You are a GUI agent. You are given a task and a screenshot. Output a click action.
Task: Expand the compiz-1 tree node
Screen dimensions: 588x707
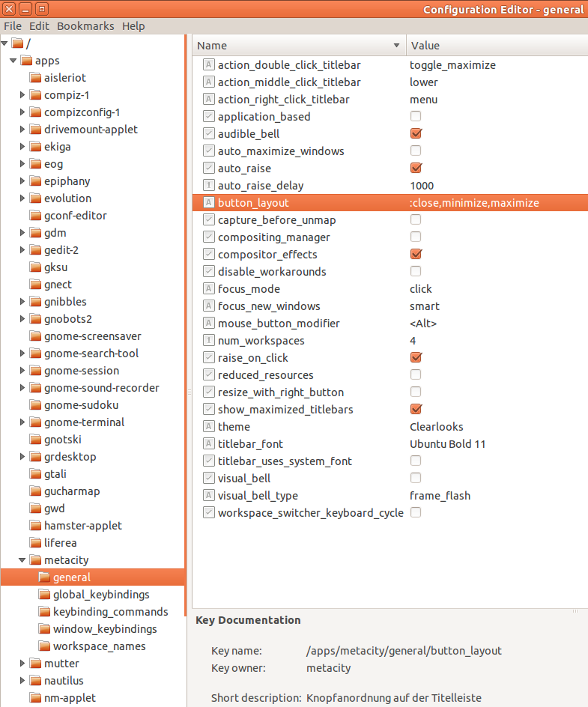point(22,95)
